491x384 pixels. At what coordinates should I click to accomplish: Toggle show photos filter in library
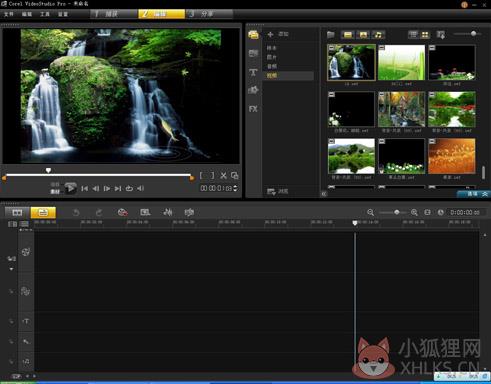pos(363,34)
